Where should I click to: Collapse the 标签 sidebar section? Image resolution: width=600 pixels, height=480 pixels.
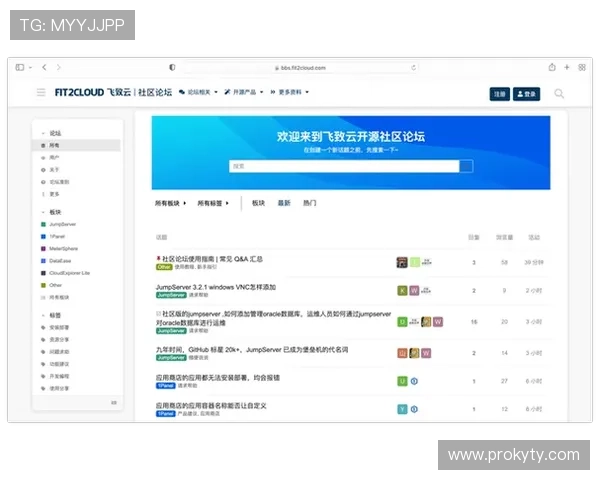click(x=52, y=315)
